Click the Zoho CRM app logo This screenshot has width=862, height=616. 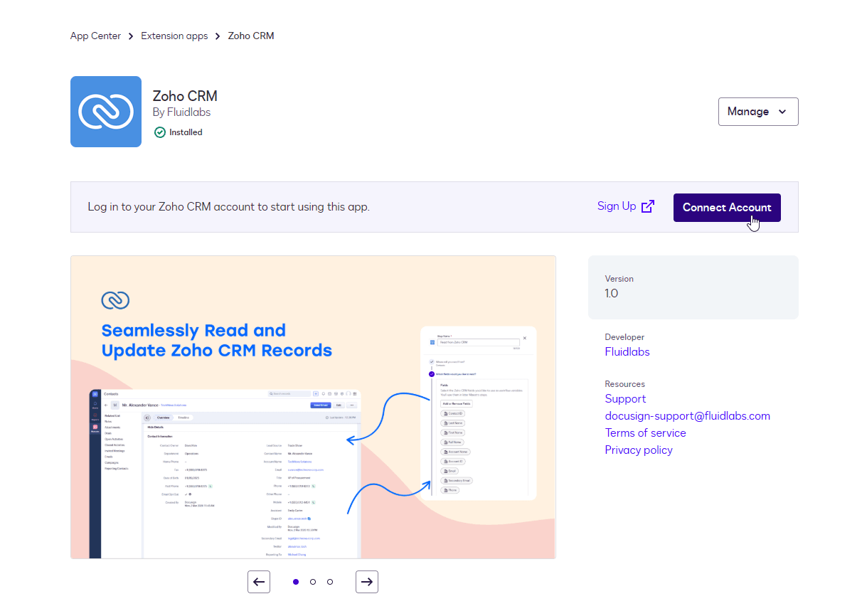tap(106, 112)
